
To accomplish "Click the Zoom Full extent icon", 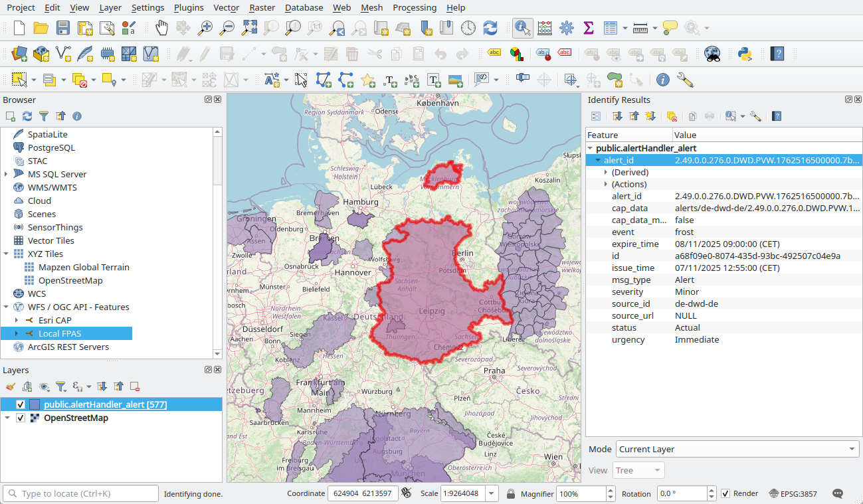I will (x=249, y=28).
